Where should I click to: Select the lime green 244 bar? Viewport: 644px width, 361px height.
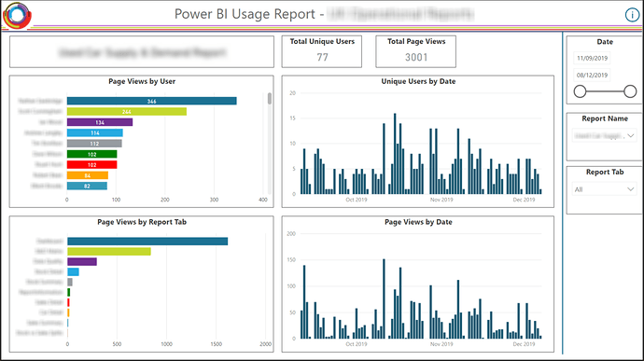click(x=127, y=112)
